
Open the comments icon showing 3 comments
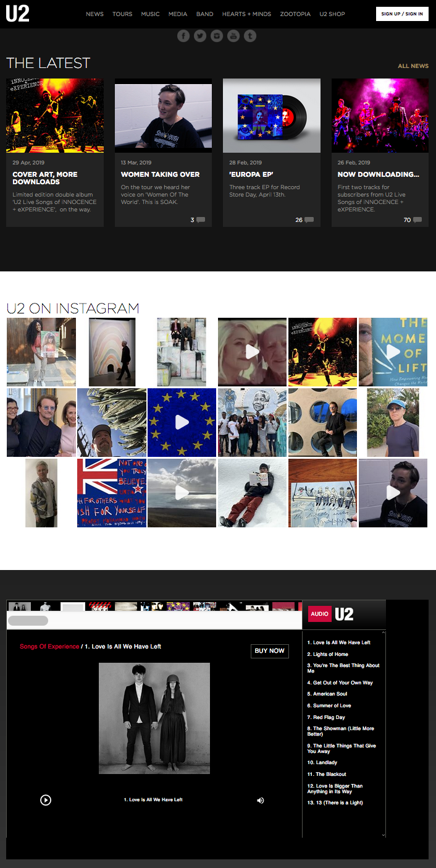(201, 220)
